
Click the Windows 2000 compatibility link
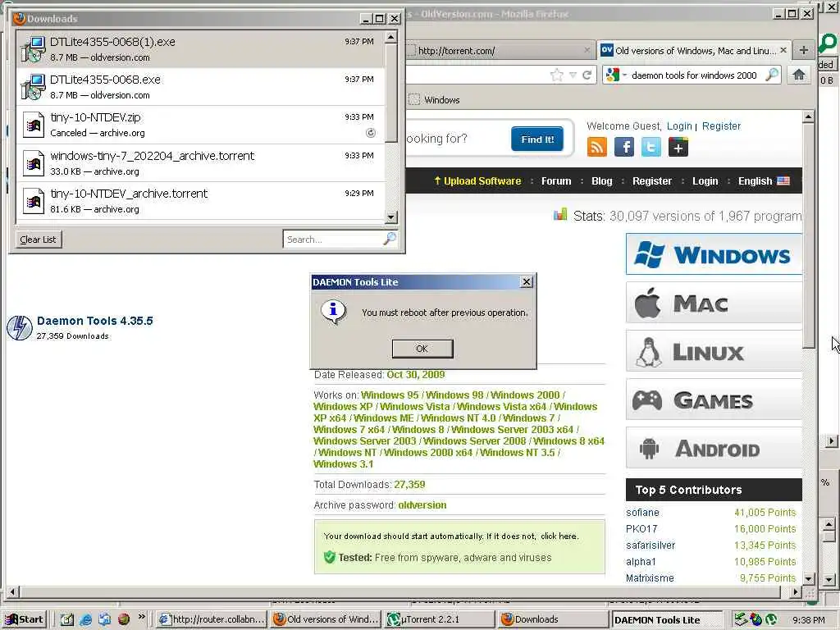click(x=525, y=395)
